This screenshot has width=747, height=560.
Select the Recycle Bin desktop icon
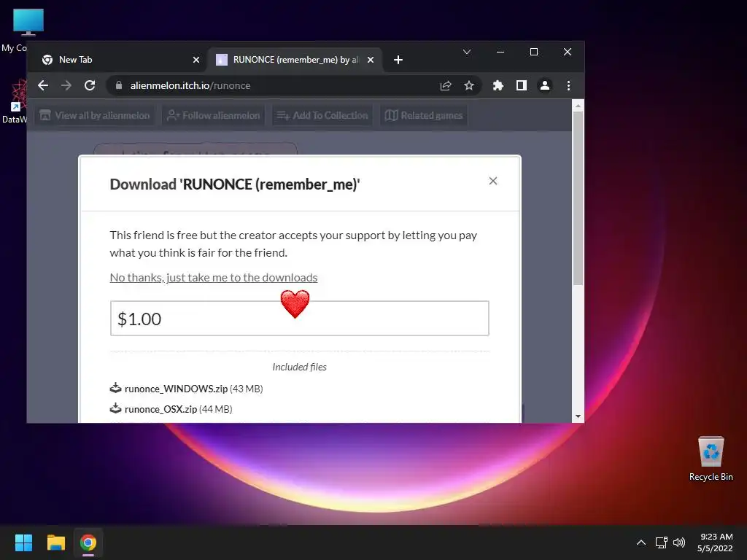tap(711, 458)
